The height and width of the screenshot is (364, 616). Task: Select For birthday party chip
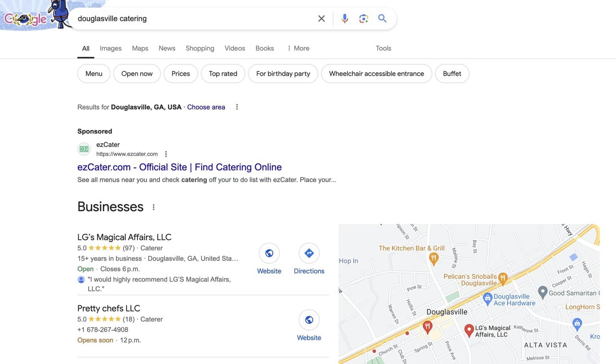tap(283, 74)
